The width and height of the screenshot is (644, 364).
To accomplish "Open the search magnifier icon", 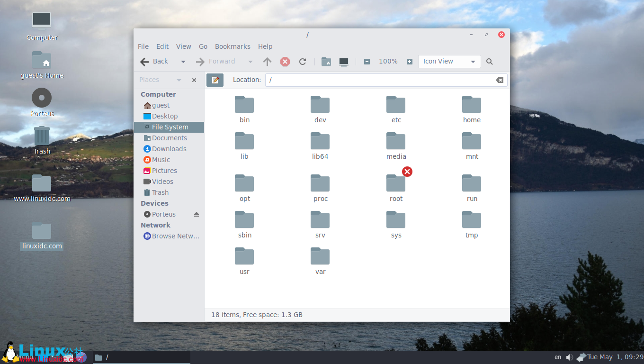I will (x=490, y=62).
